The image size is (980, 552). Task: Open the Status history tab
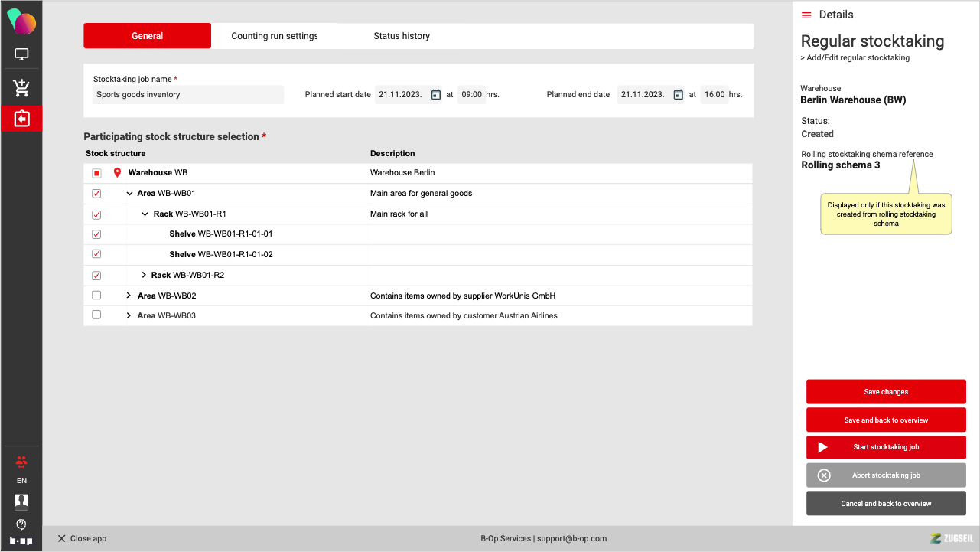pyautogui.click(x=402, y=36)
